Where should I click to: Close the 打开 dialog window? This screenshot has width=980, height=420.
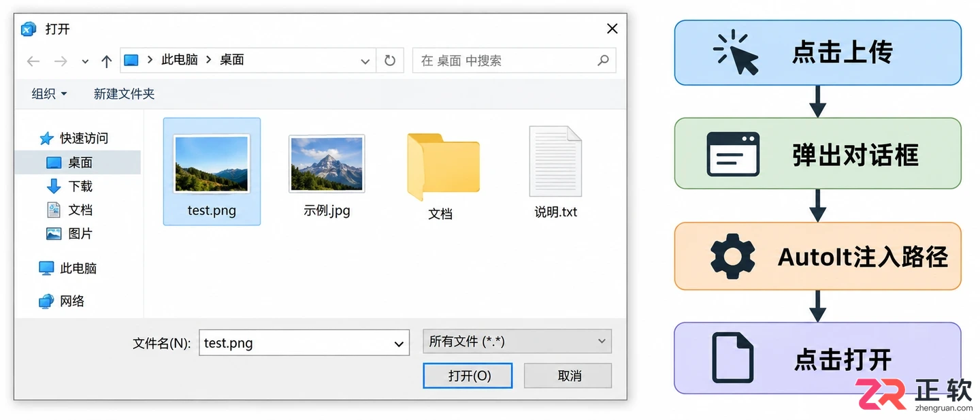612,29
